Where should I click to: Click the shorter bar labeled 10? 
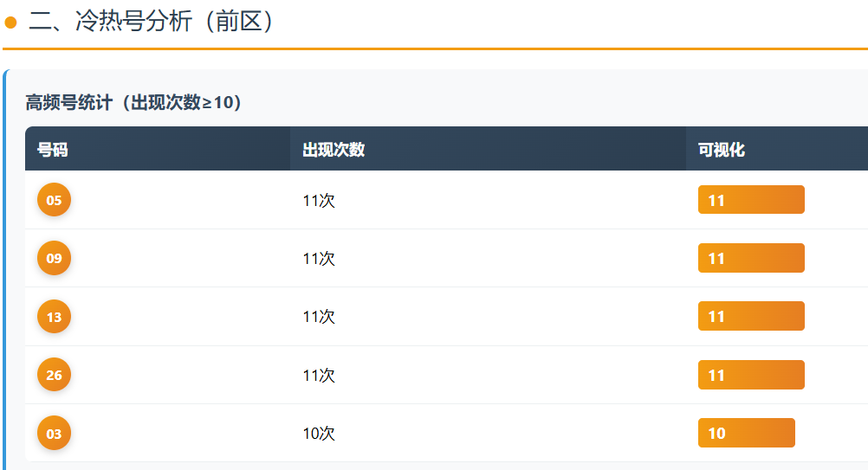(x=746, y=434)
